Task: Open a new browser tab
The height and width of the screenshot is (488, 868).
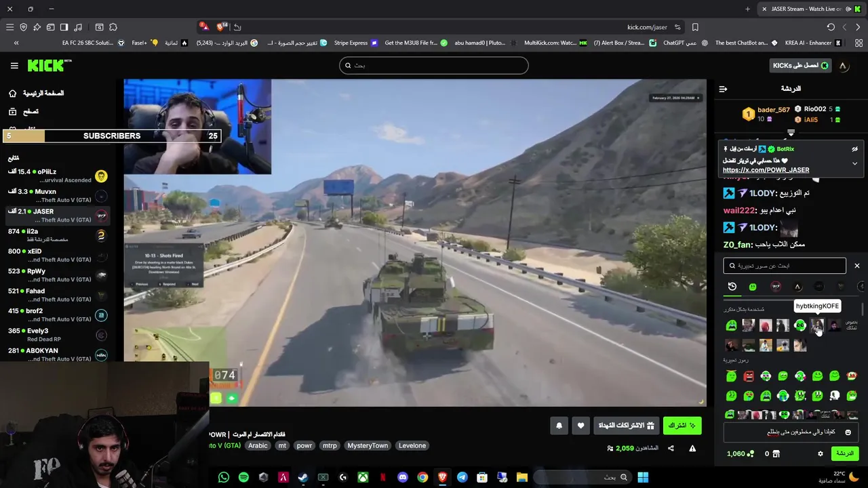Action: 747,9
